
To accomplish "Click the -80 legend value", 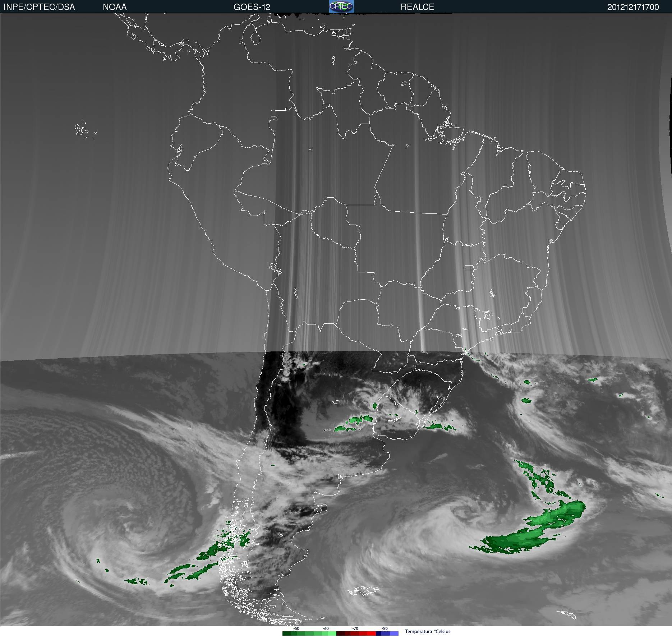I will click(385, 628).
